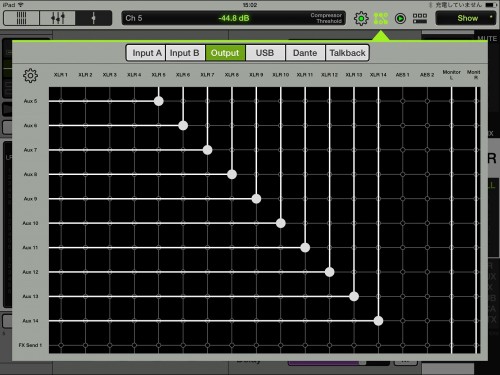This screenshot has height=375, width=500.
Task: Tap the XLR 1 column label
Action: click(x=61, y=75)
